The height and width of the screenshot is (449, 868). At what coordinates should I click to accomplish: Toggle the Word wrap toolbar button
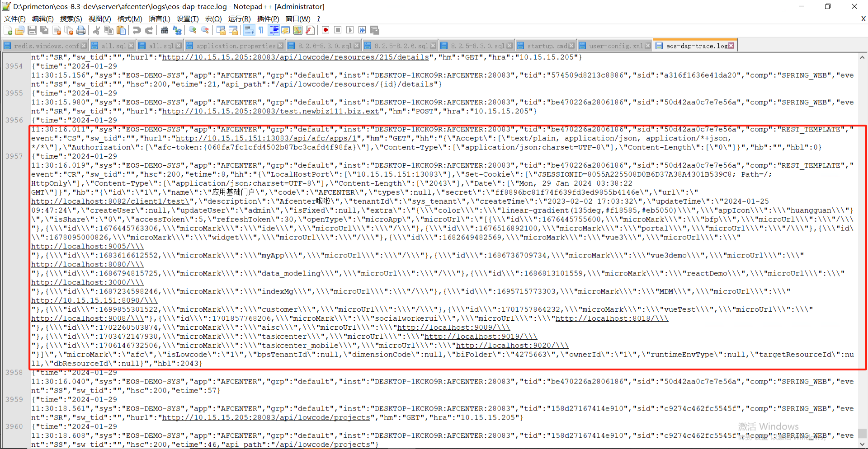tap(249, 30)
